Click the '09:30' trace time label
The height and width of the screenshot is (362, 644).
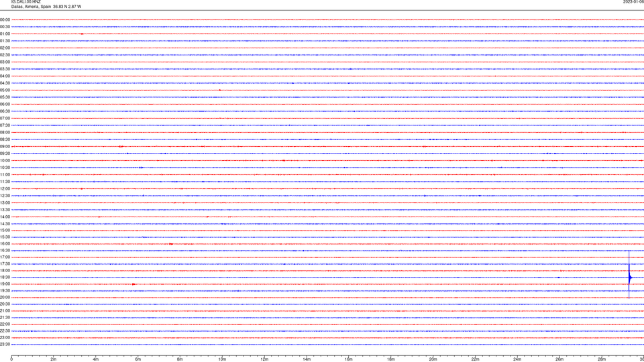coord(5,154)
